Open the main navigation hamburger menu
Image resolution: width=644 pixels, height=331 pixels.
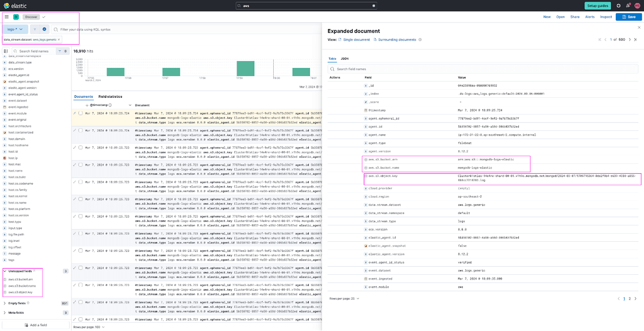click(7, 17)
